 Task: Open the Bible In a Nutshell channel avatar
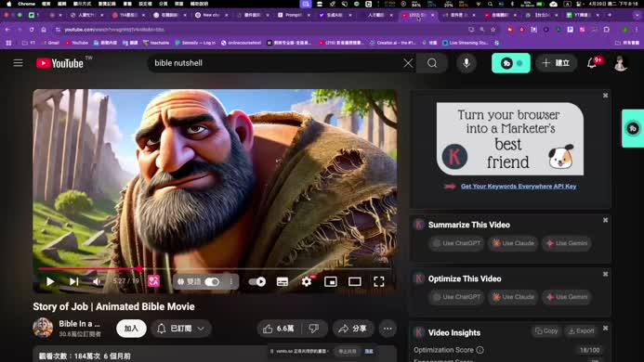pos(43,328)
